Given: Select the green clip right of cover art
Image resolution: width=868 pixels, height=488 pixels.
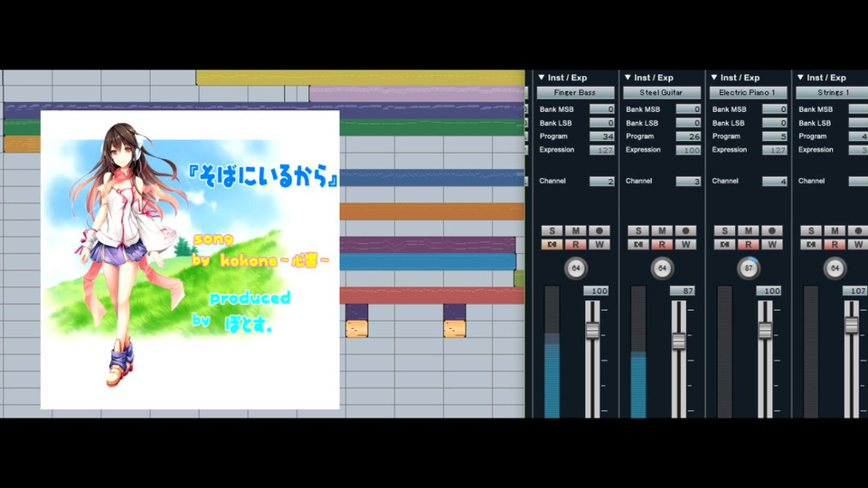Looking at the screenshot, I should pos(432,127).
